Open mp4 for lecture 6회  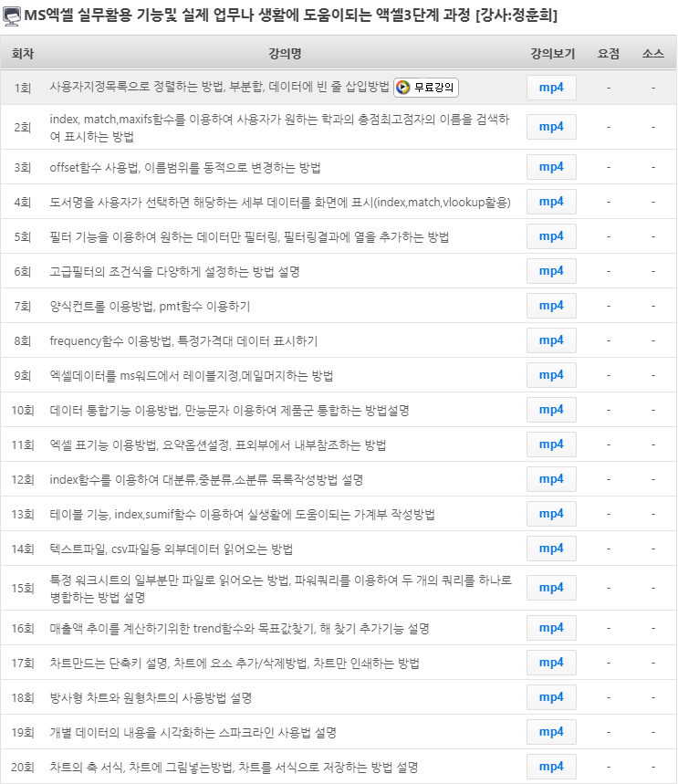551,271
